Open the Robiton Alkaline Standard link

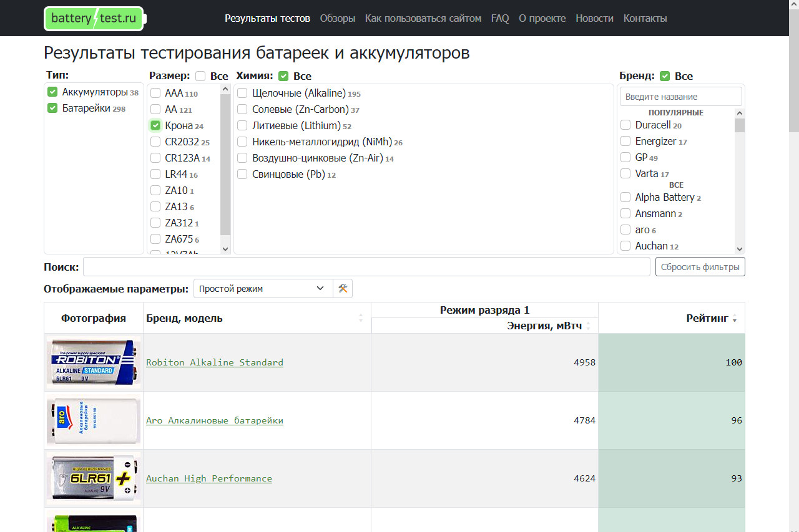[214, 362]
